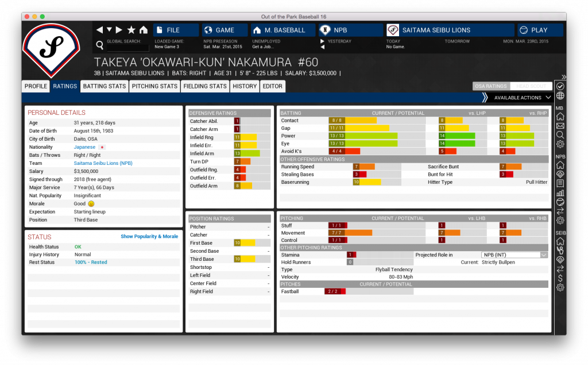Viewport: 588px width, 366px height.
Task: Open the SEIB section settings gear icon
Action: (x=560, y=287)
